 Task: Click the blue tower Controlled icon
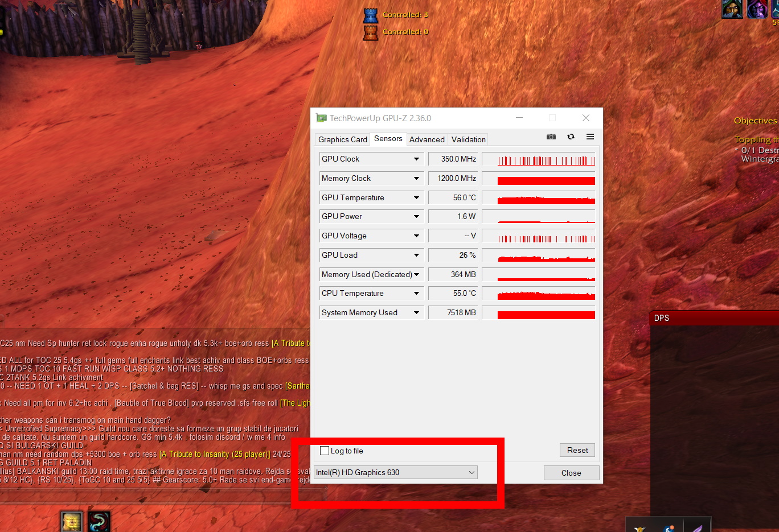click(371, 15)
